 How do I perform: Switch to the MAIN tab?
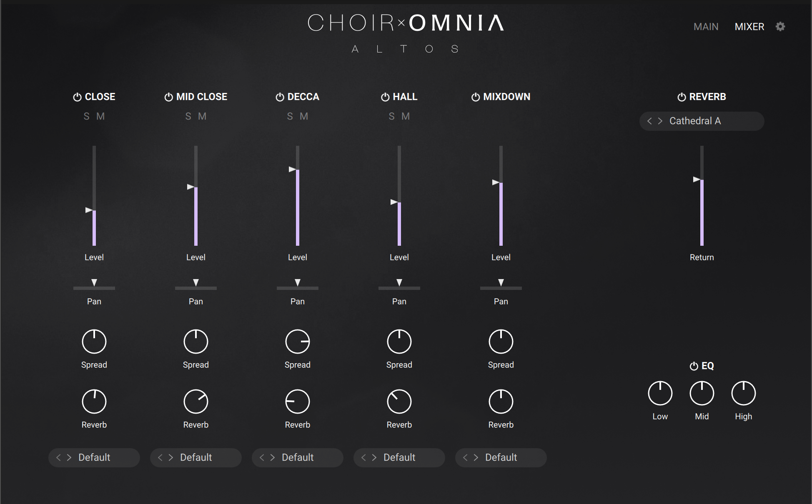coord(706,27)
